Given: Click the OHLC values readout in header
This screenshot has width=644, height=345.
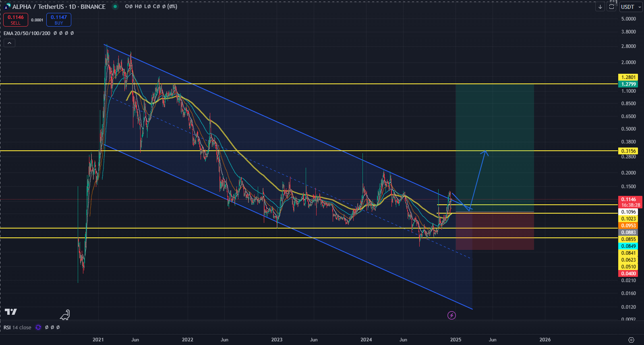Looking at the screenshot, I should tap(151, 6).
